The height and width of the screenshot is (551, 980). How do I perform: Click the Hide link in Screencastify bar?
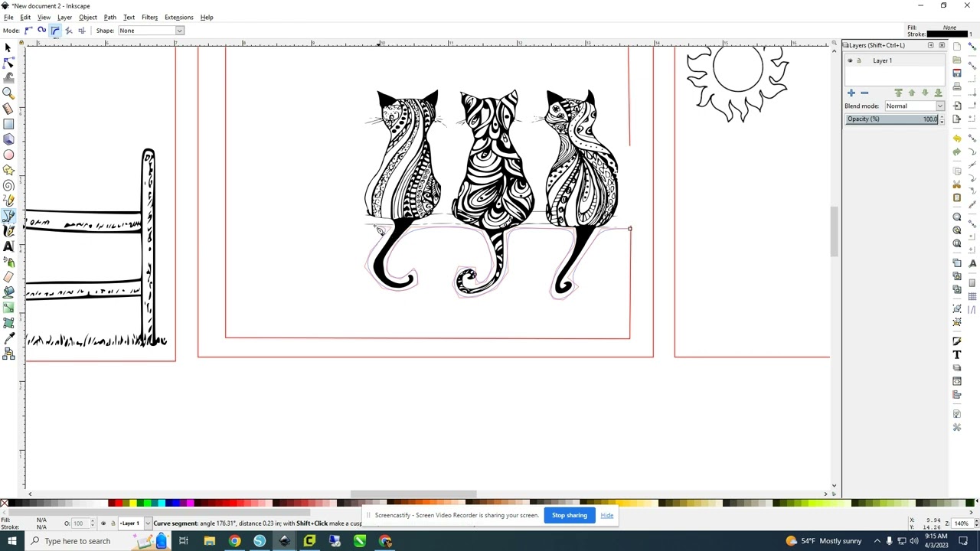pos(606,515)
